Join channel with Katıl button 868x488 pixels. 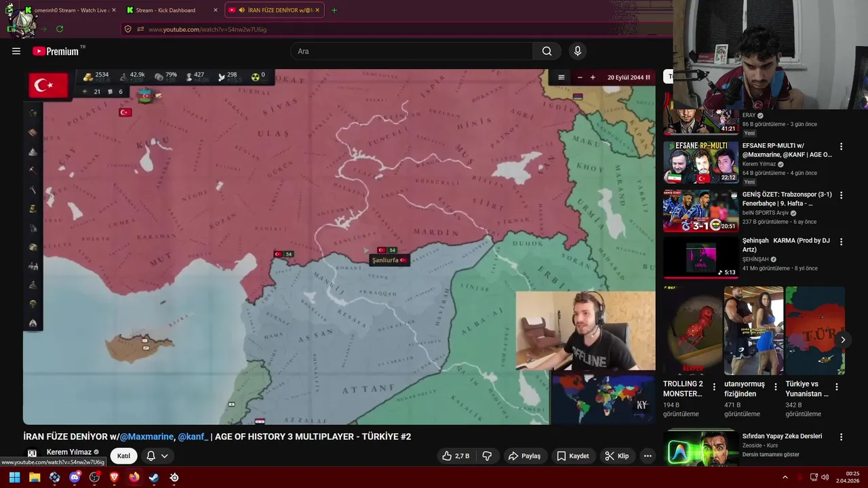[123, 456]
